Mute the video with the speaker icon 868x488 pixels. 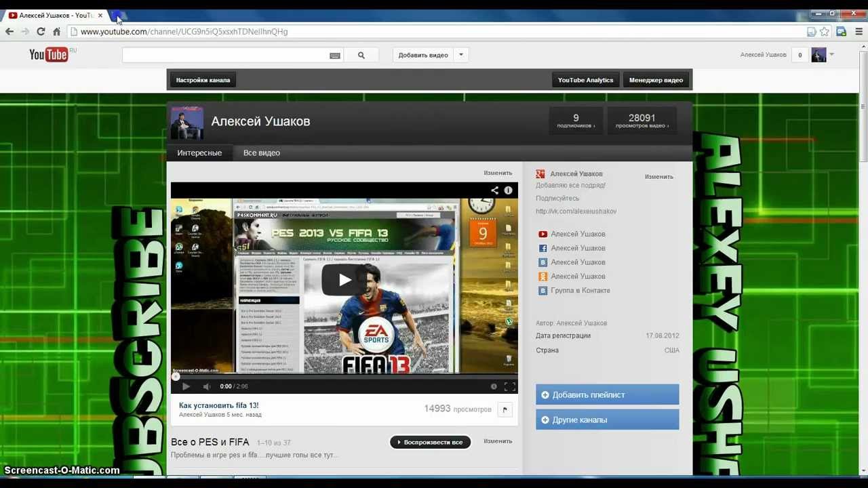[x=207, y=386]
